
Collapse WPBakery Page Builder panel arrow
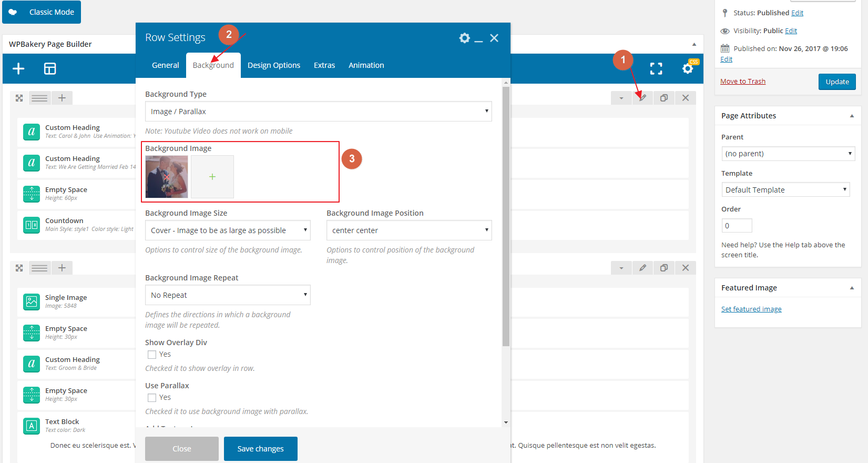[694, 44]
